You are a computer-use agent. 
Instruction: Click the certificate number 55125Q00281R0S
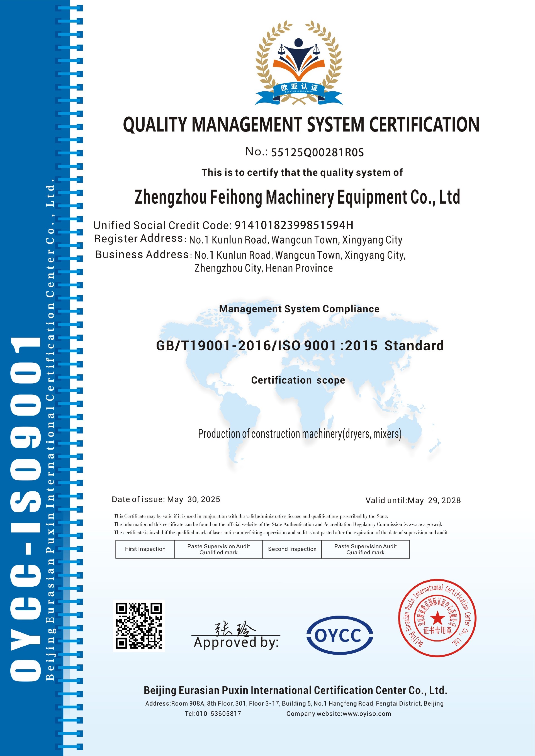pyautogui.click(x=317, y=152)
